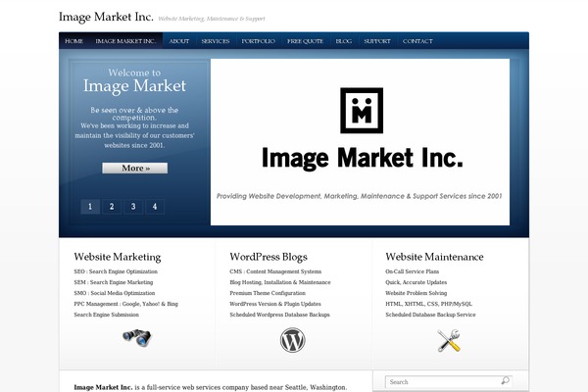
Task: Click the magnifier icon in the search box
Action: pos(505,381)
